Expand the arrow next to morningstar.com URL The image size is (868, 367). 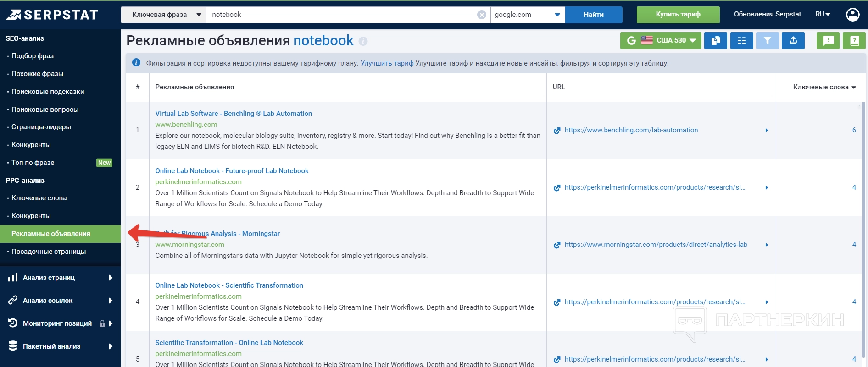tap(767, 245)
